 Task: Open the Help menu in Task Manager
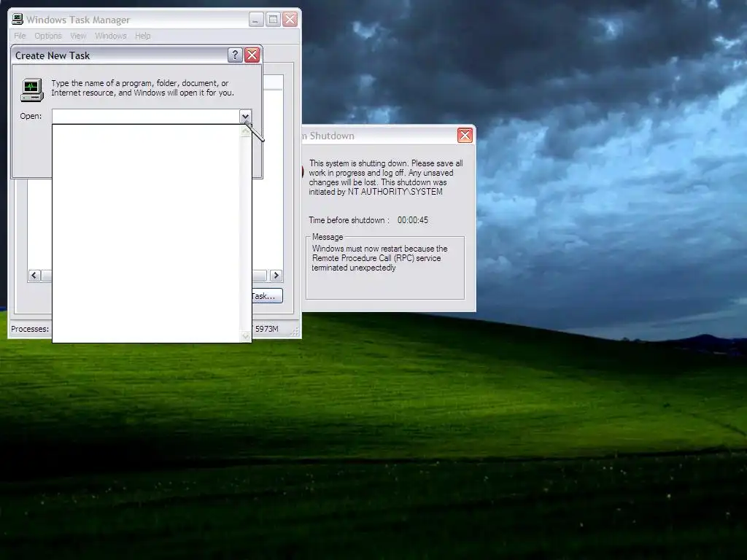coord(142,36)
